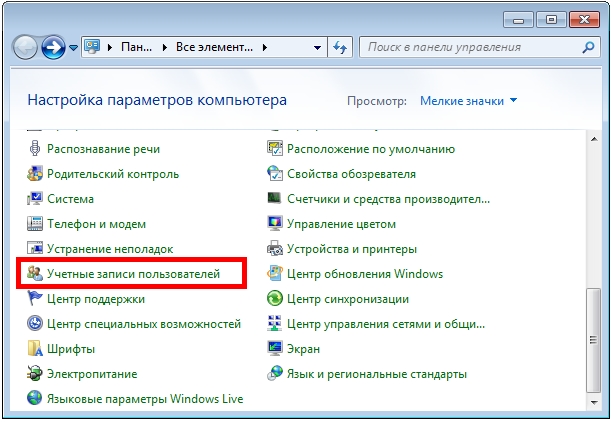612x422 pixels.
Task: Expand the arrow before Пан... breadcrumb
Action: click(x=110, y=48)
